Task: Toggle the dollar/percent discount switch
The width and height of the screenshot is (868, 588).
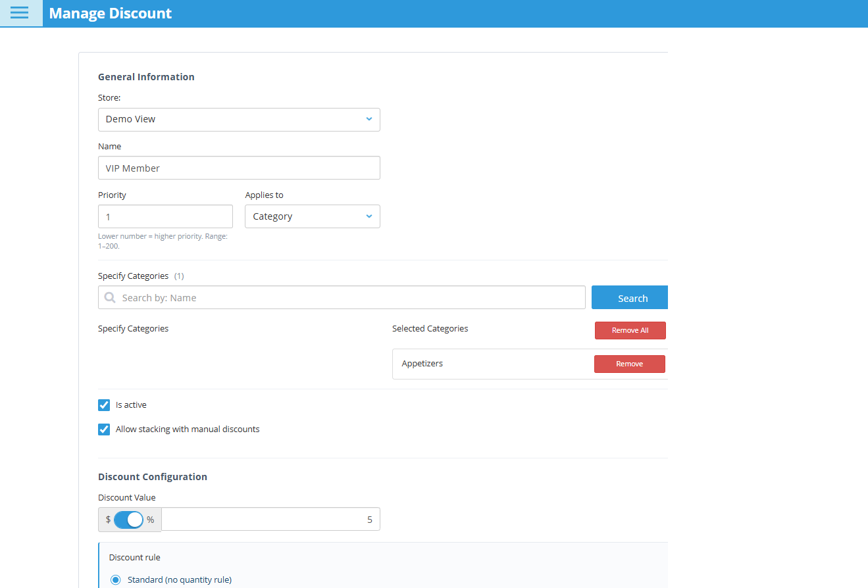Action: pos(128,520)
